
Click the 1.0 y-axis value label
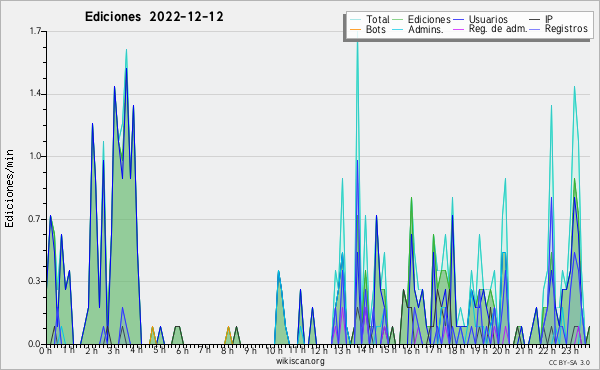point(35,156)
